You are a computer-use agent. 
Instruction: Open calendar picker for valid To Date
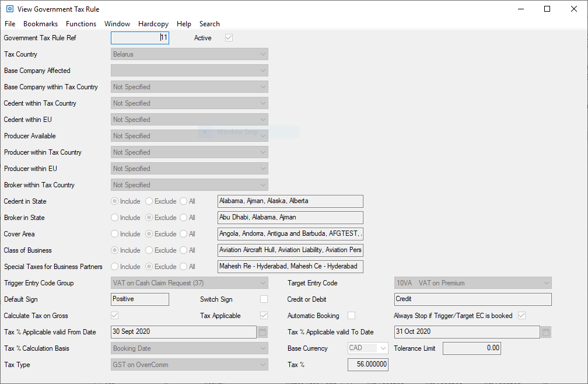pos(546,332)
